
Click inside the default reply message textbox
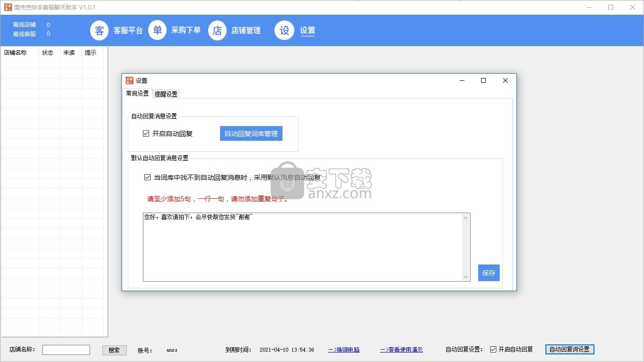pyautogui.click(x=303, y=247)
